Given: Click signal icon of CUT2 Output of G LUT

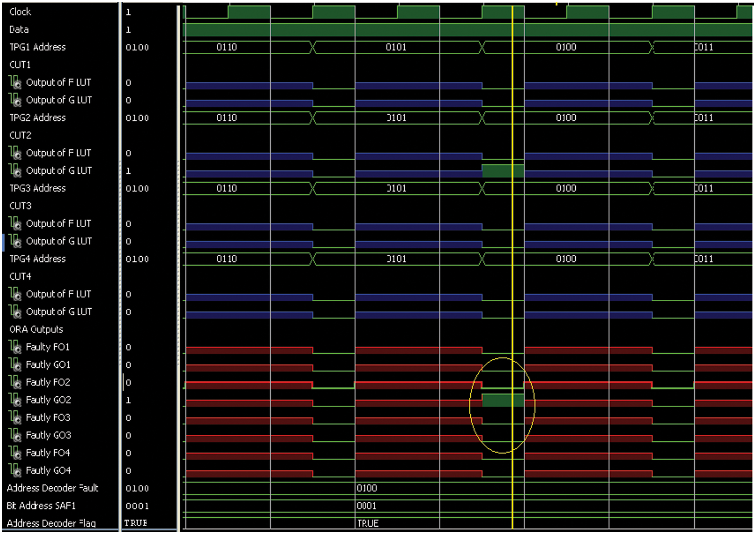Looking at the screenshot, I should coord(15,170).
